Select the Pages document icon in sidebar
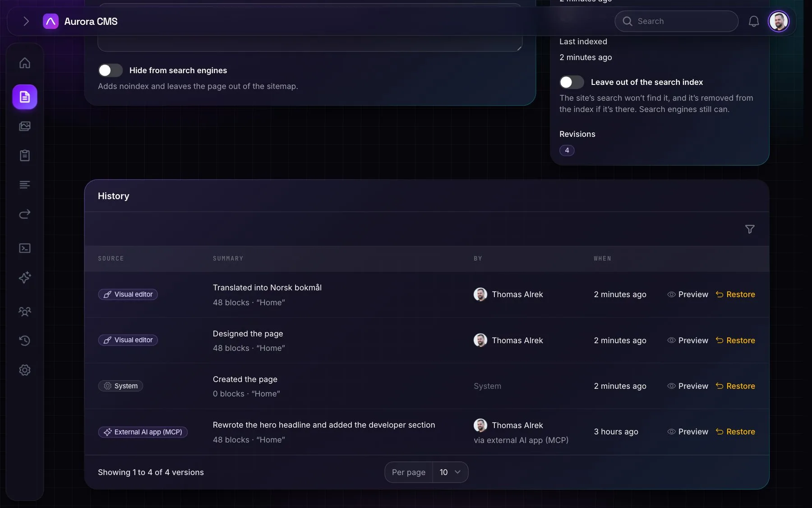The image size is (812, 508). tap(25, 97)
